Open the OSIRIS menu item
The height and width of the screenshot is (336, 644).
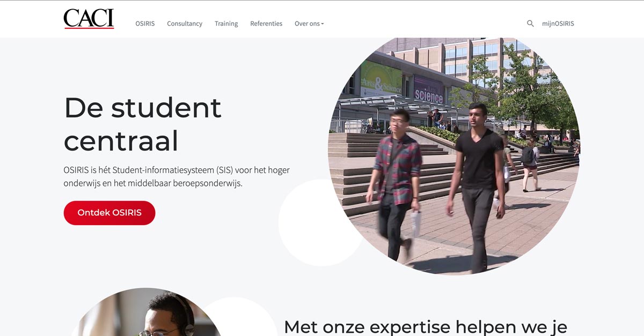point(145,24)
